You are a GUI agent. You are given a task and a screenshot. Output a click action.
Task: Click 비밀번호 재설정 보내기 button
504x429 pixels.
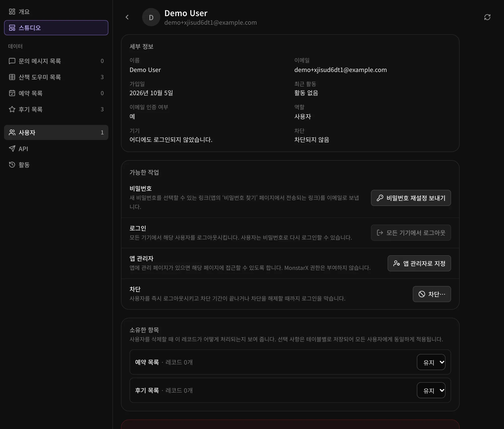411,198
